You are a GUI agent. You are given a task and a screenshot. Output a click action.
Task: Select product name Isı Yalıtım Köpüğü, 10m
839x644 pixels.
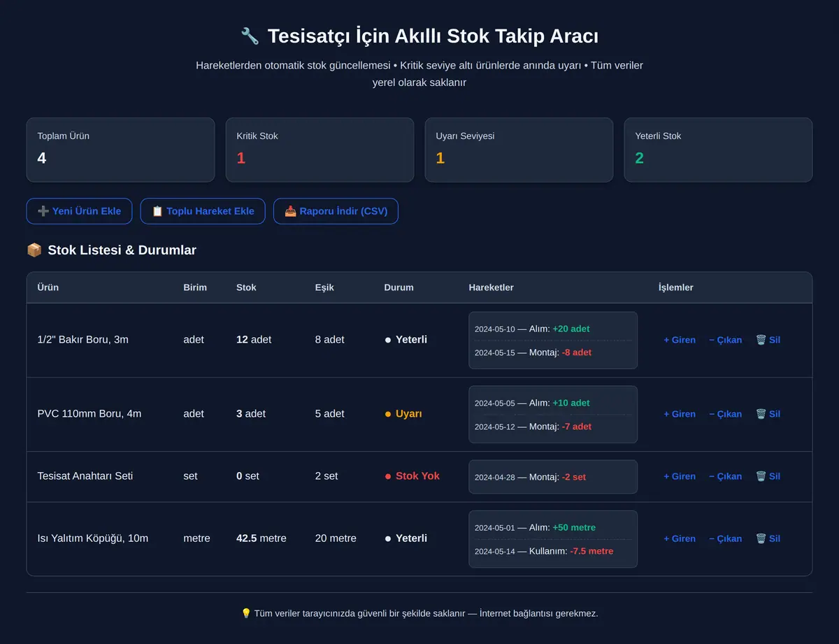pyautogui.click(x=92, y=538)
